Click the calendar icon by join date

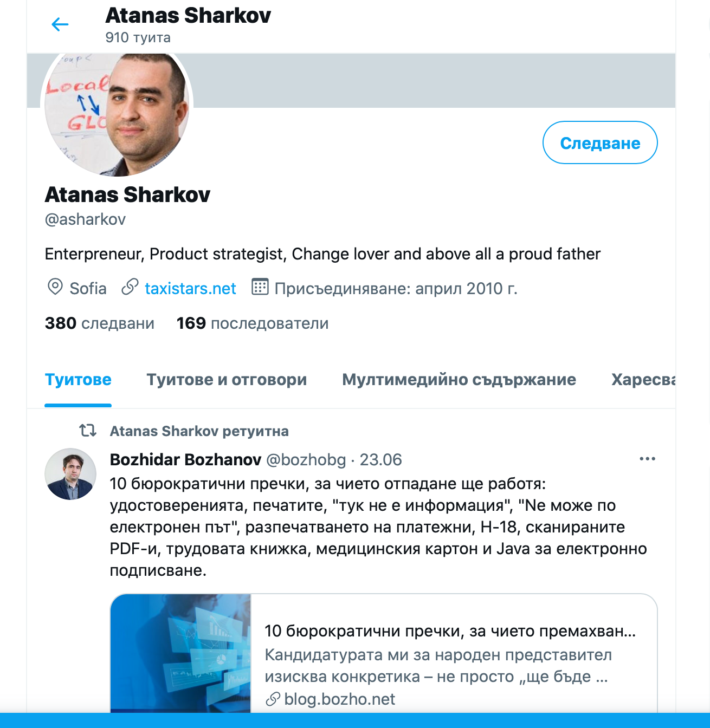[260, 287]
